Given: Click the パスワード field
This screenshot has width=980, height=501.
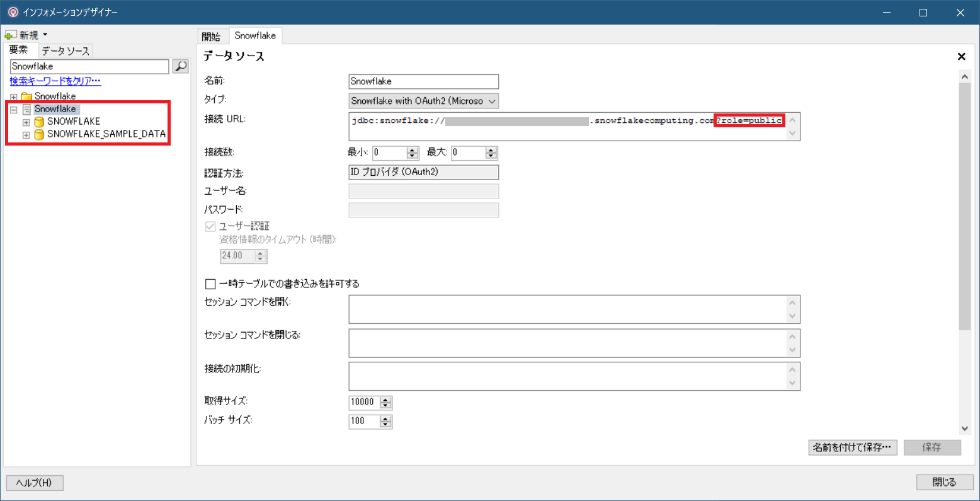Looking at the screenshot, I should (424, 210).
